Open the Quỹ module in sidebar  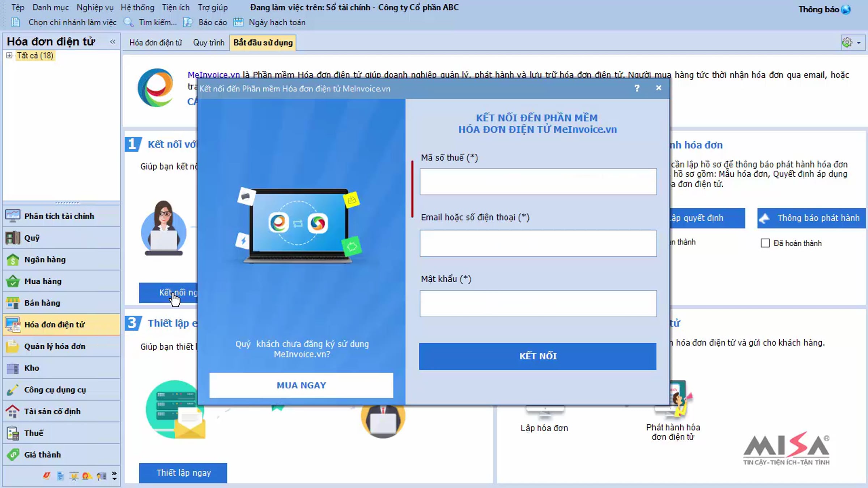tap(61, 237)
